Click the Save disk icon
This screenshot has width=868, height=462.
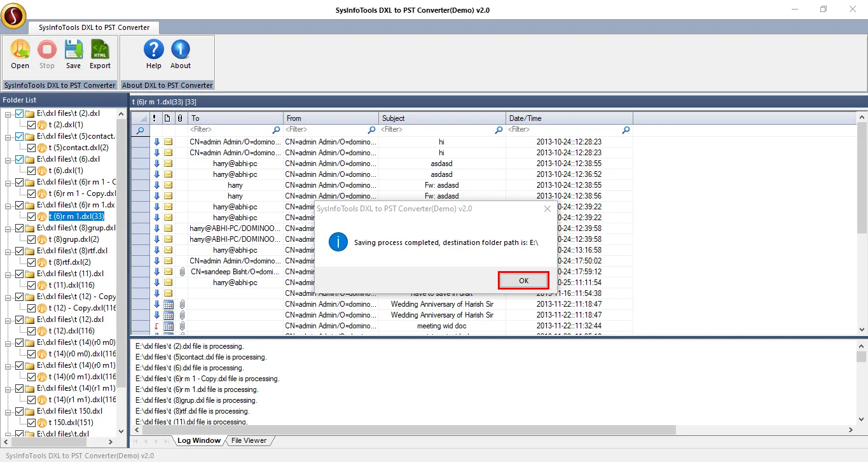[73, 50]
